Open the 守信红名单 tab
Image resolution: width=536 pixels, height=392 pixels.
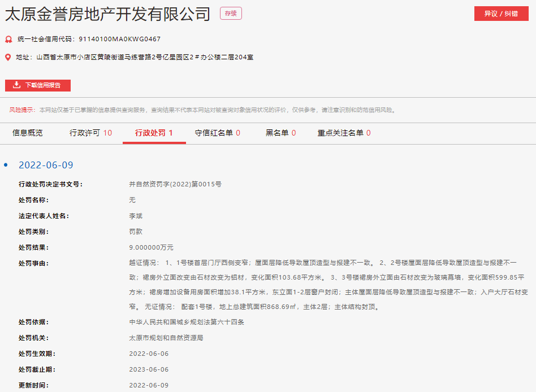click(x=218, y=133)
